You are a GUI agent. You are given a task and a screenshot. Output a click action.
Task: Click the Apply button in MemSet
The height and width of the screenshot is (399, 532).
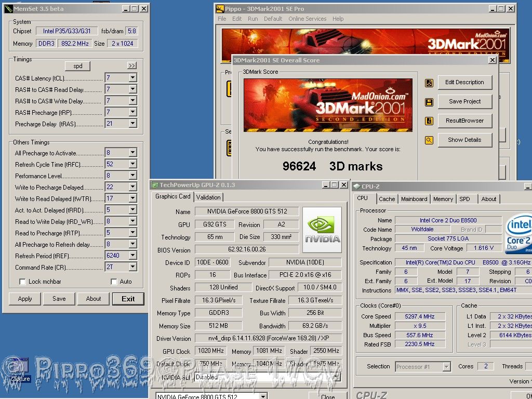click(x=25, y=299)
